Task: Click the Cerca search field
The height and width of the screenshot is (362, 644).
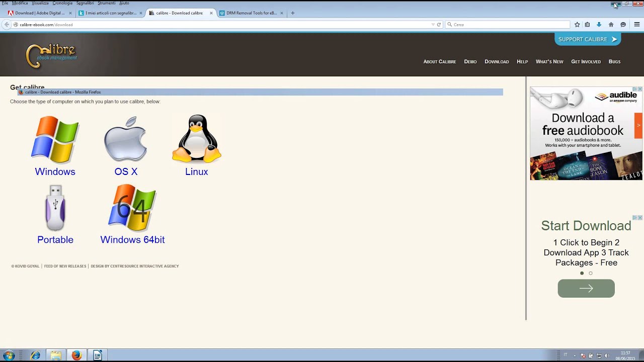Action: coord(508,25)
